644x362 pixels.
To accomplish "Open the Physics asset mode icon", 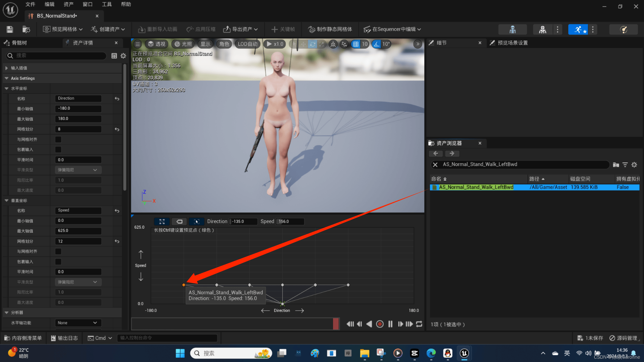I will tap(623, 29).
